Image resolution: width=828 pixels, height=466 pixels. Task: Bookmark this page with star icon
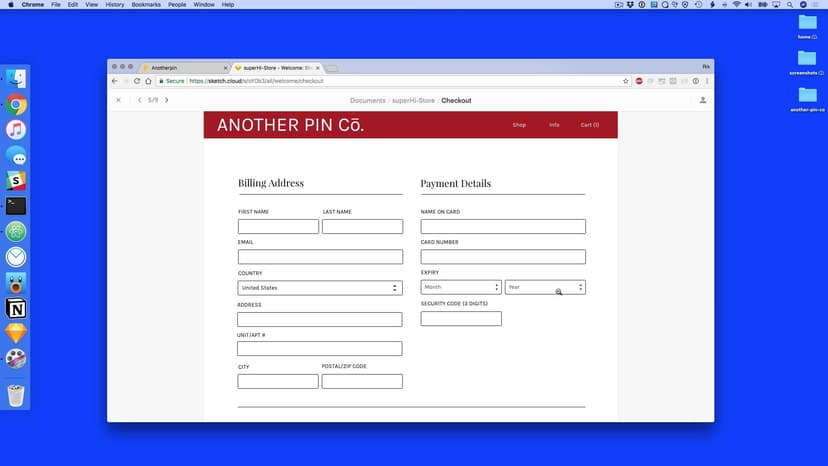626,81
